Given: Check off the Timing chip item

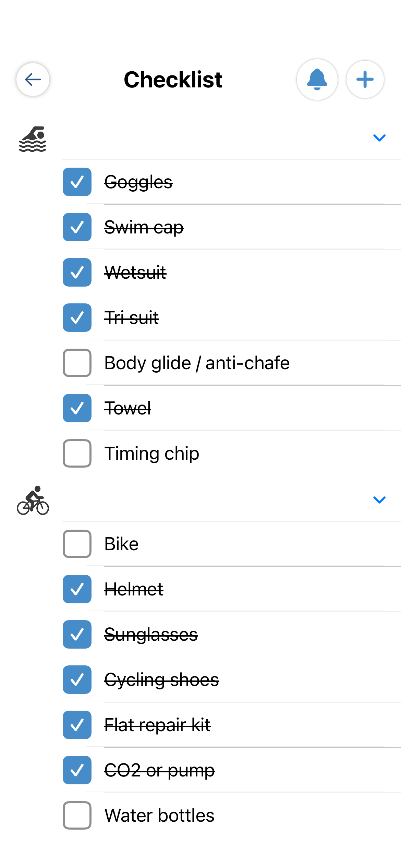Looking at the screenshot, I should 77,453.
